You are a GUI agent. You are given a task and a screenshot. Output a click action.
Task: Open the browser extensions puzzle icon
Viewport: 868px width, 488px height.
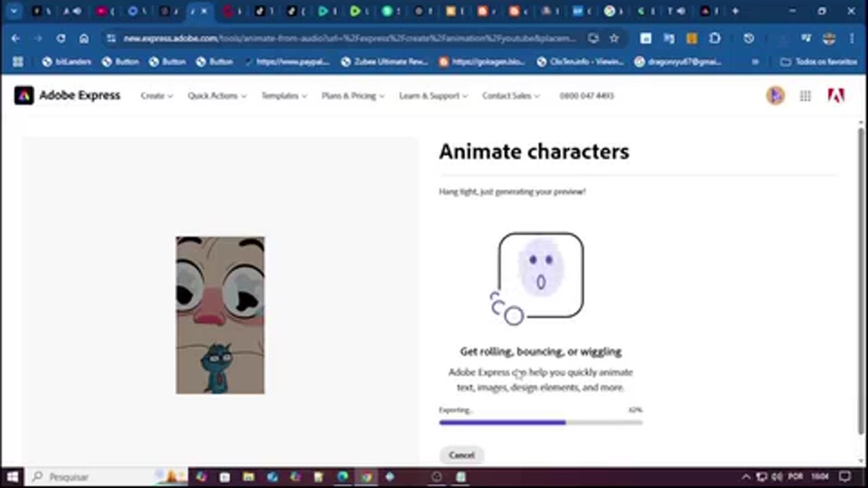pos(715,39)
